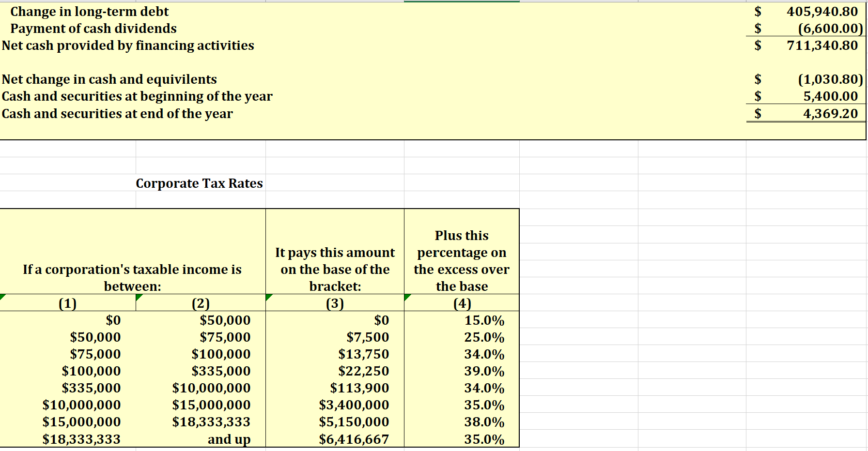Click the (2) column number cell
The image size is (868, 451).
201,303
